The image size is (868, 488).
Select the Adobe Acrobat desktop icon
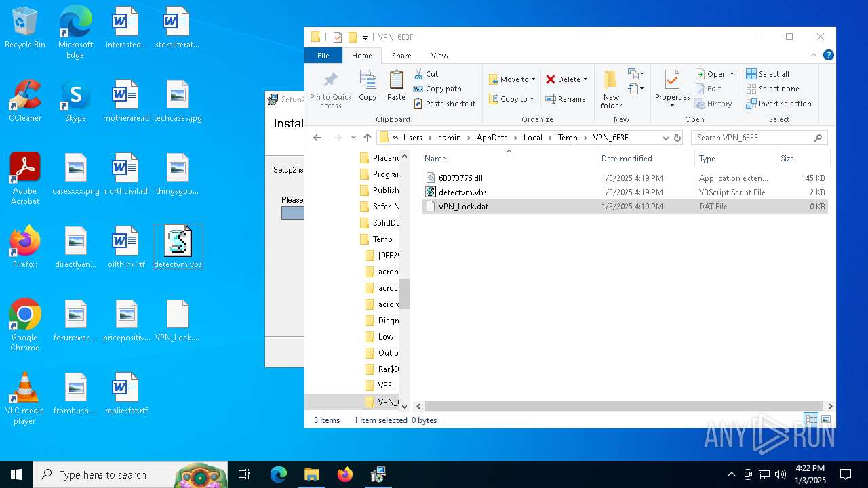pyautogui.click(x=25, y=178)
